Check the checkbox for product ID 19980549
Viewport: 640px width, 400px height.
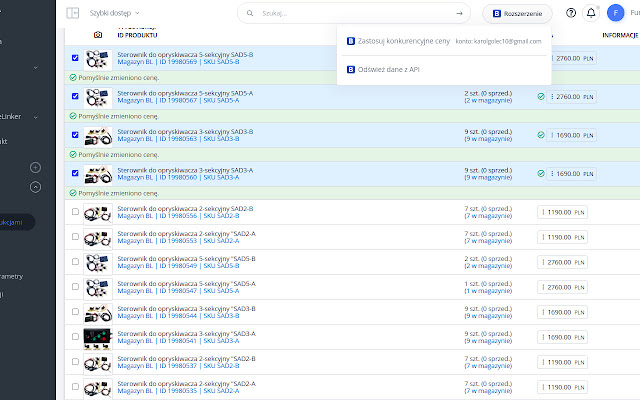75,262
